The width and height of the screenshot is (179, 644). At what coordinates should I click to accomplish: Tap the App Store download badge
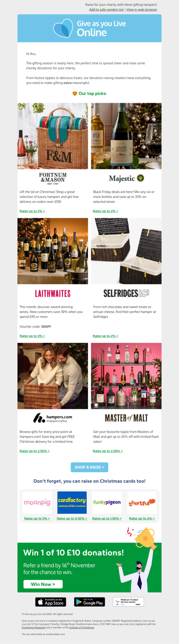click(51, 602)
